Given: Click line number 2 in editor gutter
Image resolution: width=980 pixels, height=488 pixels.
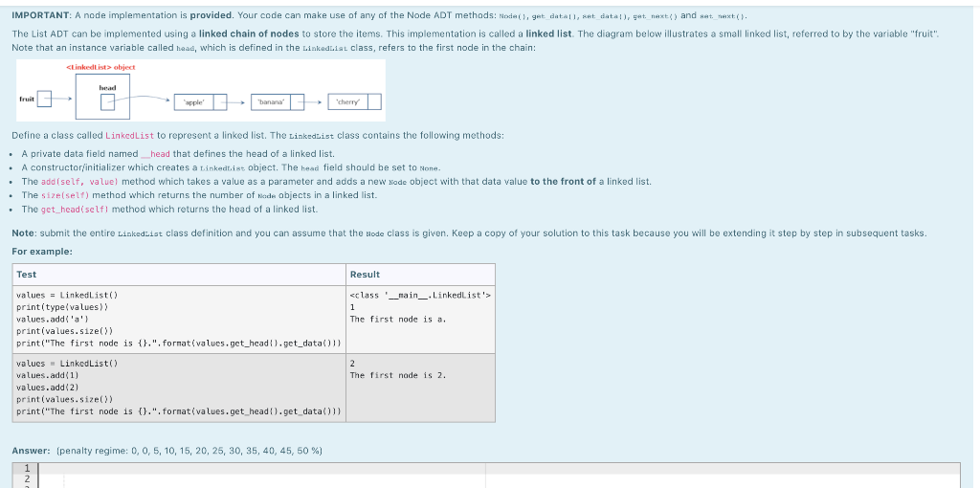Looking at the screenshot, I should (27, 478).
